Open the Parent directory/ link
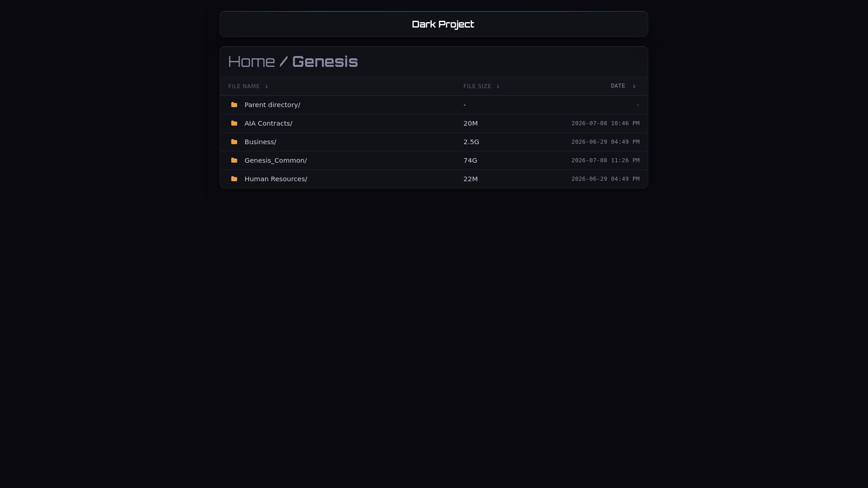This screenshot has width=868, height=488. tap(272, 105)
